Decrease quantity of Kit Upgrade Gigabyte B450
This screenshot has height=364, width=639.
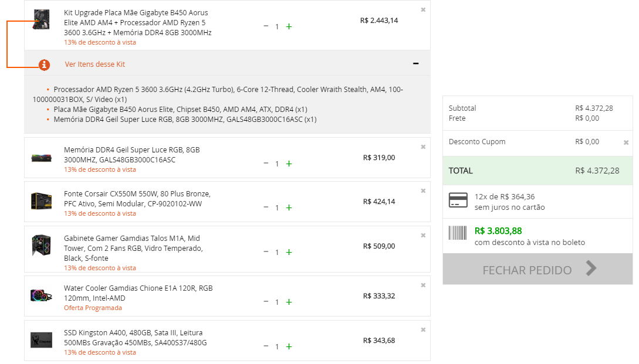point(266,26)
